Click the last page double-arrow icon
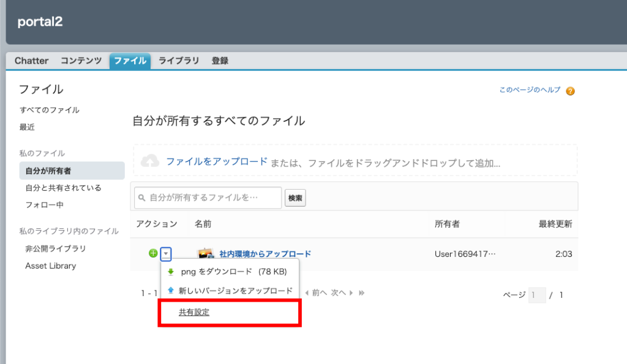This screenshot has width=627, height=364. [x=362, y=293]
